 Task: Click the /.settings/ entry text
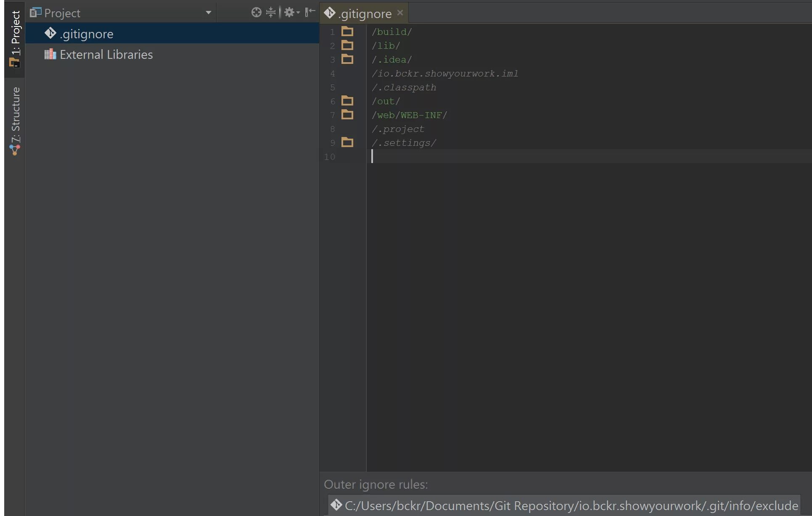pos(404,143)
